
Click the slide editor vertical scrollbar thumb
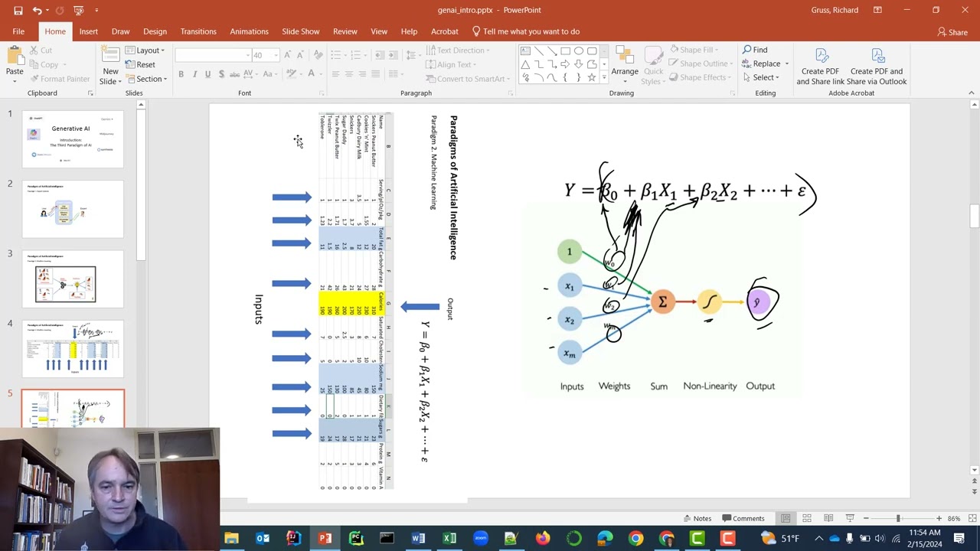click(975, 215)
